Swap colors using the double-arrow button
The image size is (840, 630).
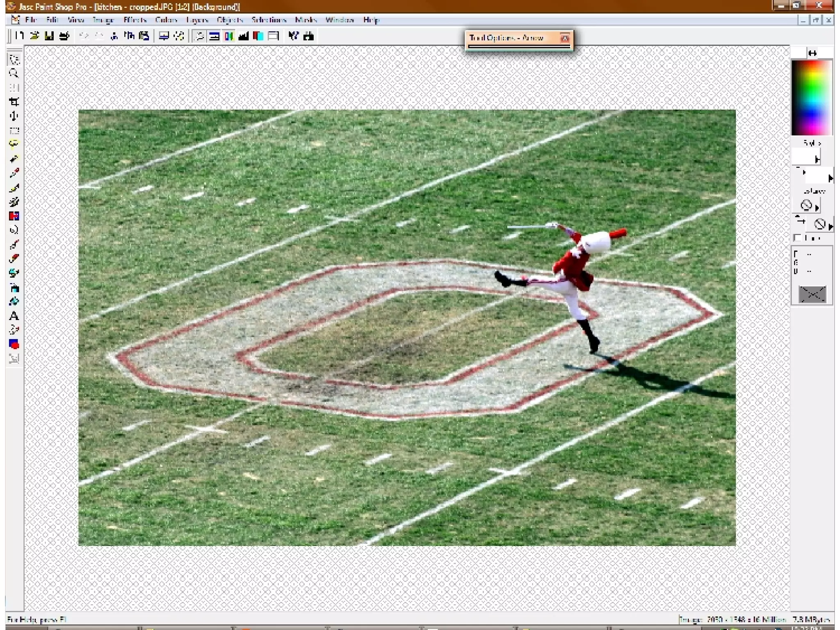click(x=812, y=53)
